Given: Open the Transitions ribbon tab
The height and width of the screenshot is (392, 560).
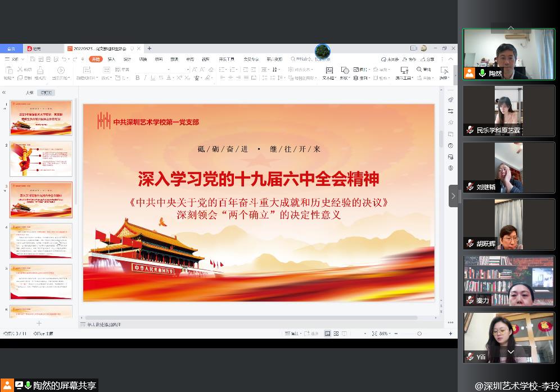Looking at the screenshot, I should [x=143, y=59].
